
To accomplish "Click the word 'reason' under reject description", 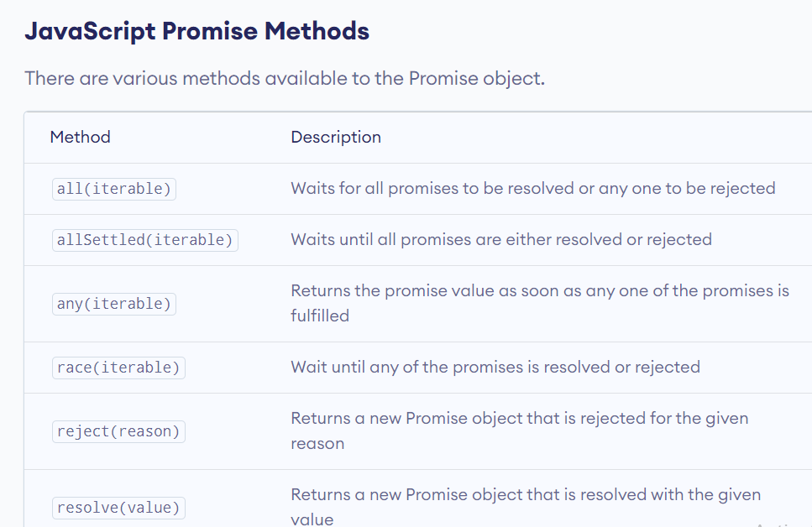I will [317, 444].
